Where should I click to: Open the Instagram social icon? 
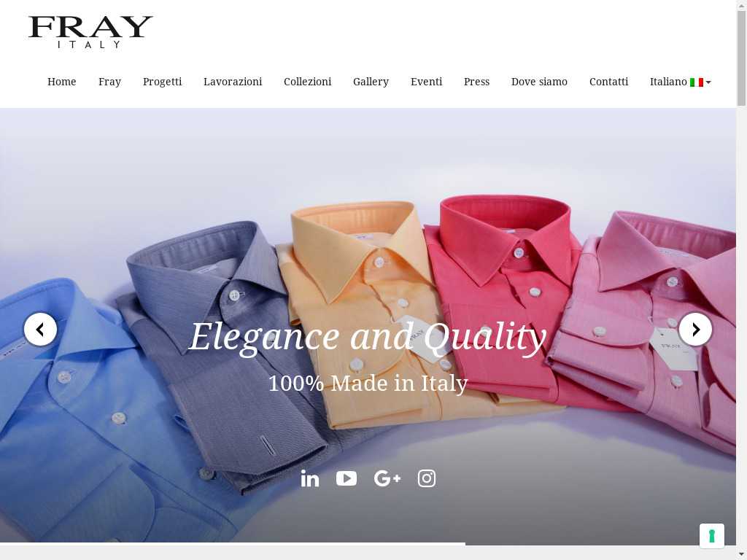coord(426,478)
